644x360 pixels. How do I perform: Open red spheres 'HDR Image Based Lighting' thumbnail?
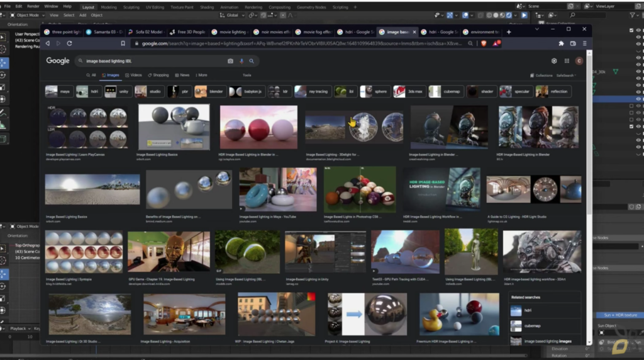tap(258, 127)
